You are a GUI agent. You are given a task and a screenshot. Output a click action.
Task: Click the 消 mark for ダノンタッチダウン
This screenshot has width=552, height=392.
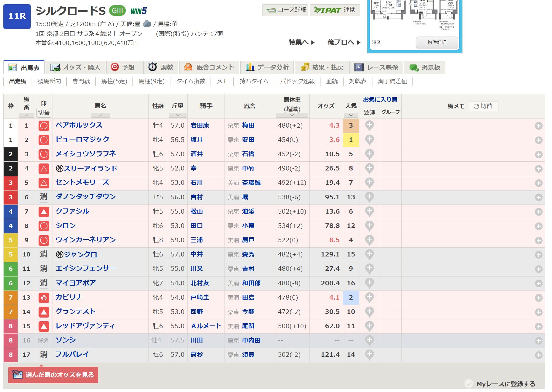[44, 197]
